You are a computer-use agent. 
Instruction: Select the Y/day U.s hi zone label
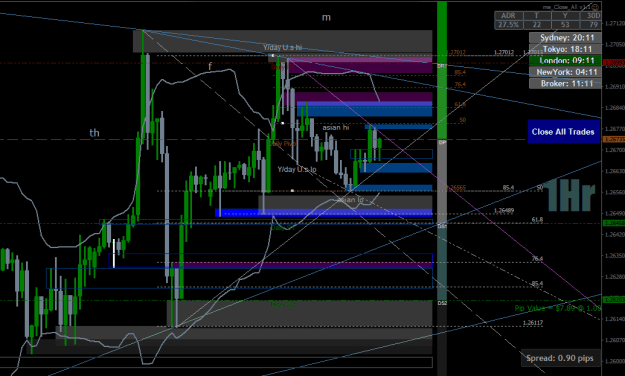coord(282,47)
